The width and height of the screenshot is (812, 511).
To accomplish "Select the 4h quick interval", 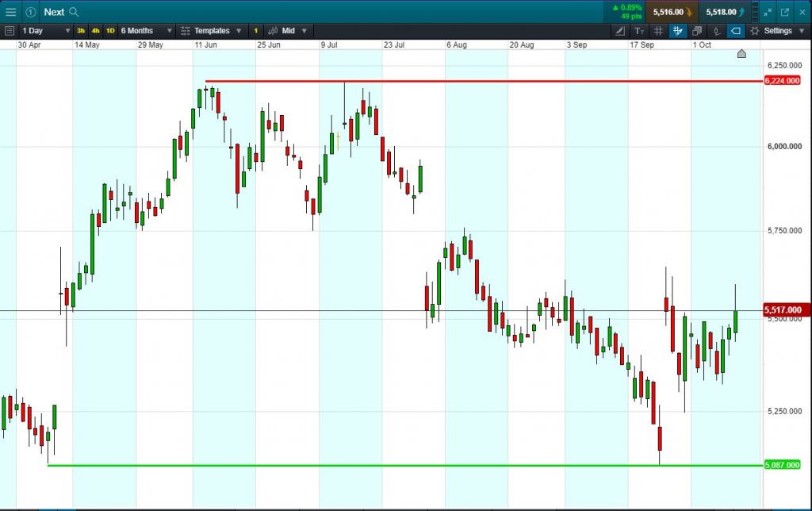I will point(95,31).
